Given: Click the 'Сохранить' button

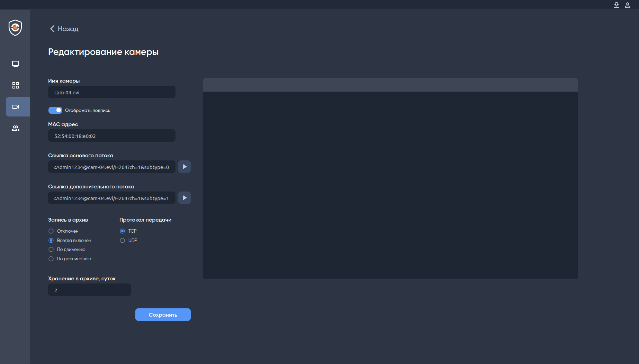Looking at the screenshot, I should [163, 315].
